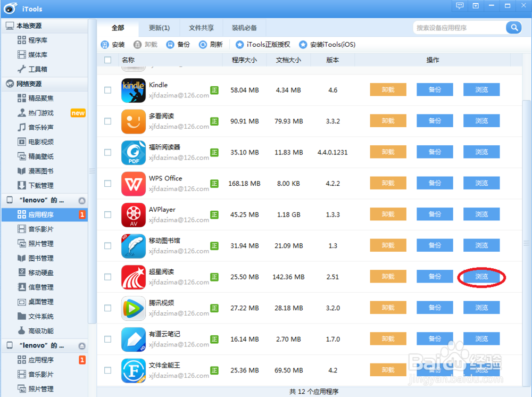The image size is (532, 397).
Task: Open first device's 音乐影片
Action: (x=40, y=229)
